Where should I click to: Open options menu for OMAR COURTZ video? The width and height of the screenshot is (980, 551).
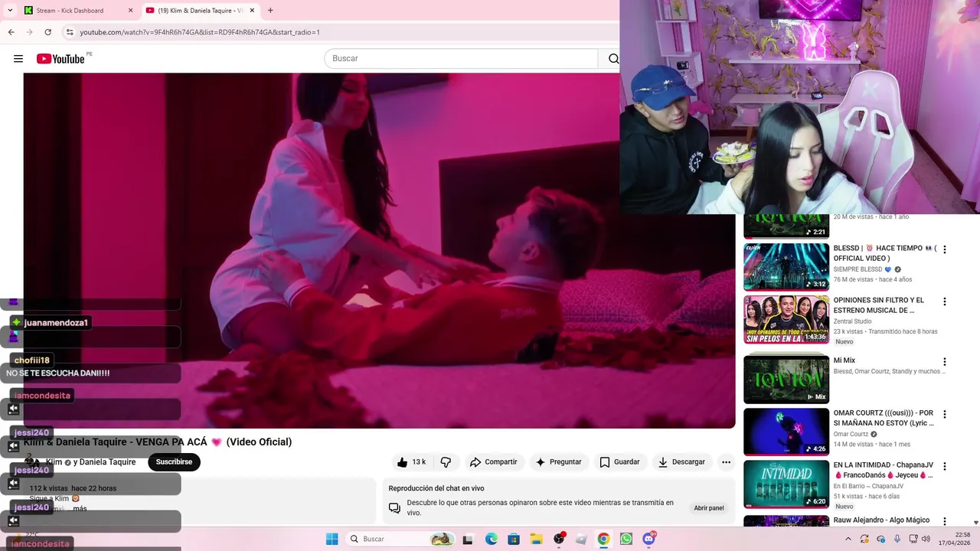944,414
